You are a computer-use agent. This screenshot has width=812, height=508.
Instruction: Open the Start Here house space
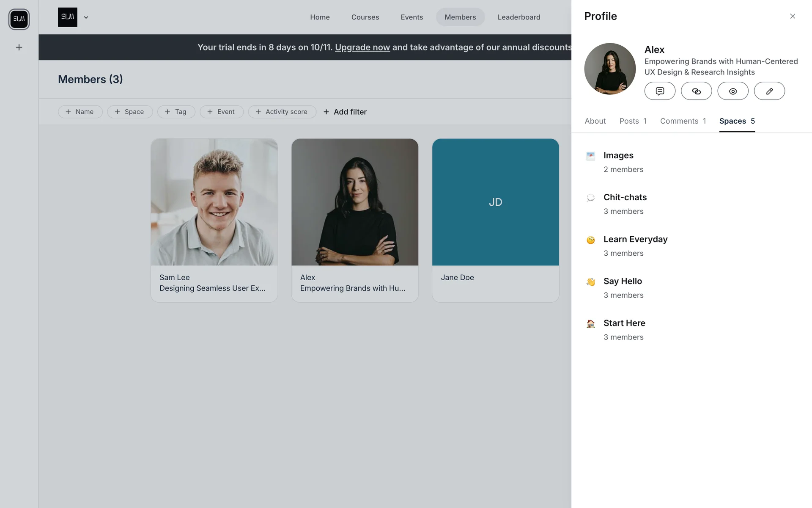(x=591, y=324)
